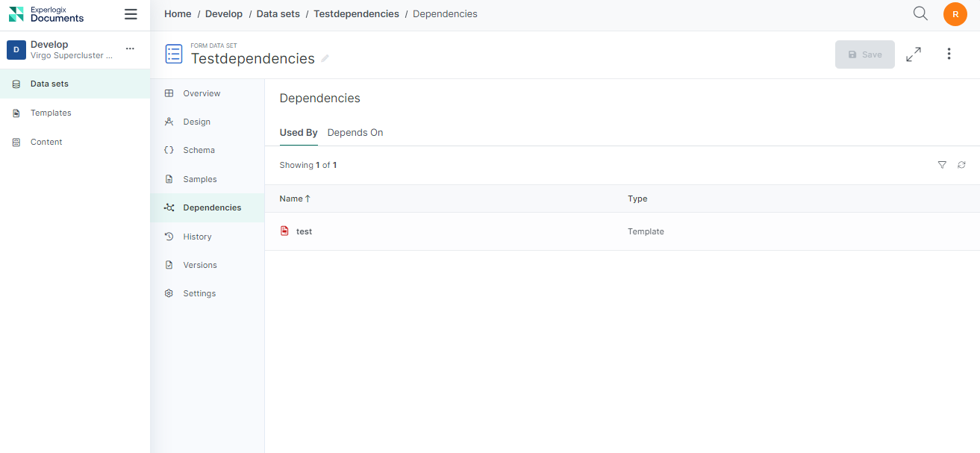Click the orange user avatar R
Image resolution: width=980 pixels, height=453 pixels.
(x=955, y=14)
